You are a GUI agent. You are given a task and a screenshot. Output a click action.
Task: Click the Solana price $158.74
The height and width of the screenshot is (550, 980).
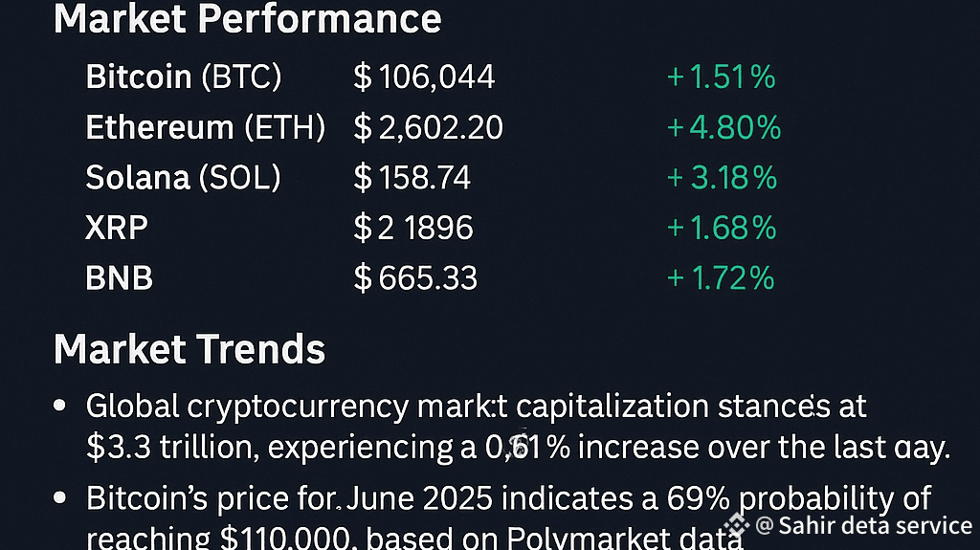(412, 177)
